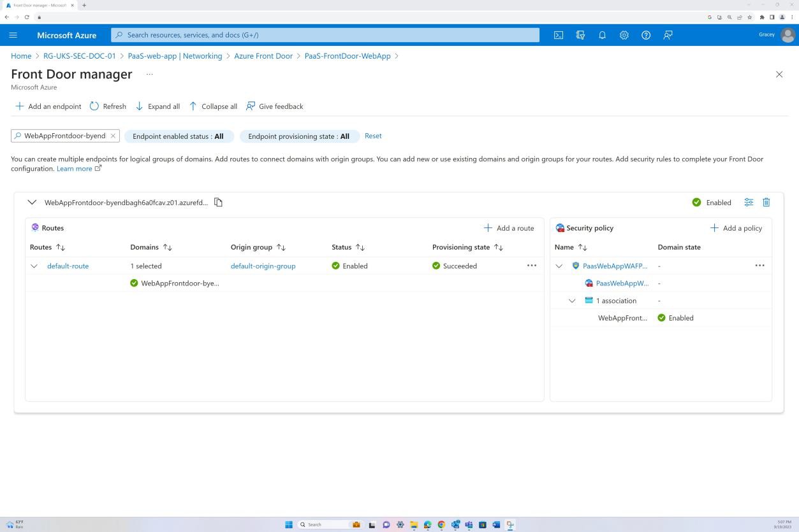The width and height of the screenshot is (799, 532).
Task: Open the Cloud Shell terminal
Action: pyautogui.click(x=559, y=35)
